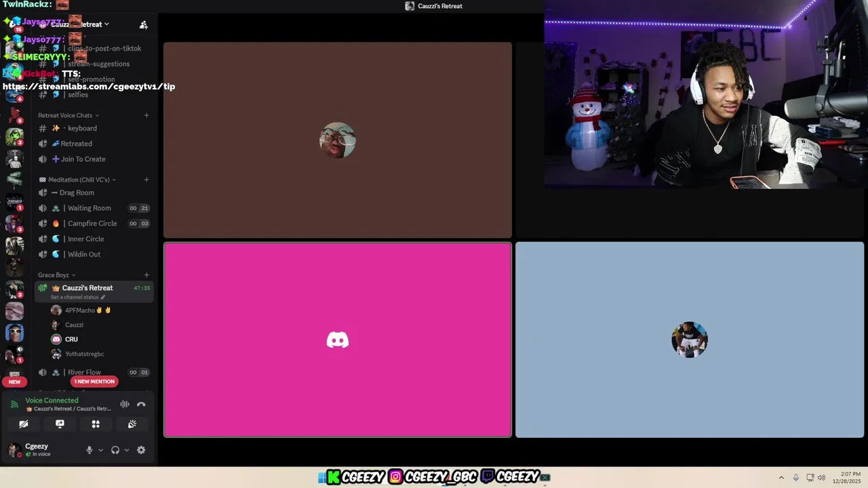Collapse Retreat Voice Chats category
868x488 pixels.
(68, 115)
